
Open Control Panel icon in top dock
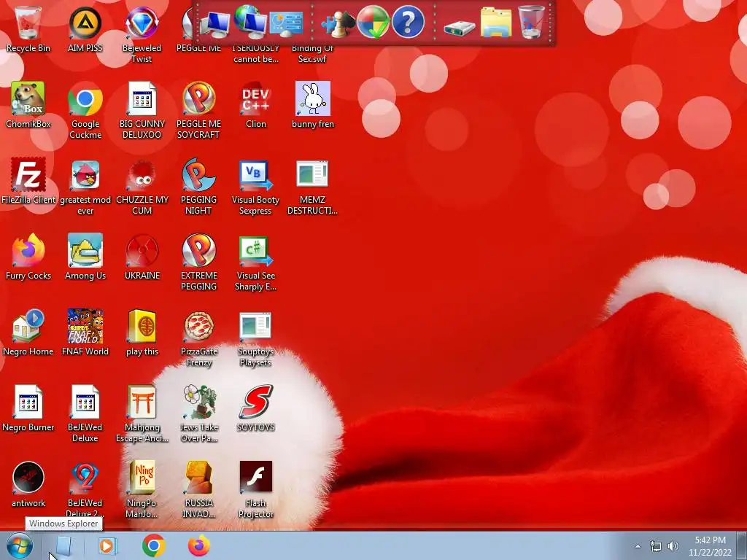pos(286,23)
